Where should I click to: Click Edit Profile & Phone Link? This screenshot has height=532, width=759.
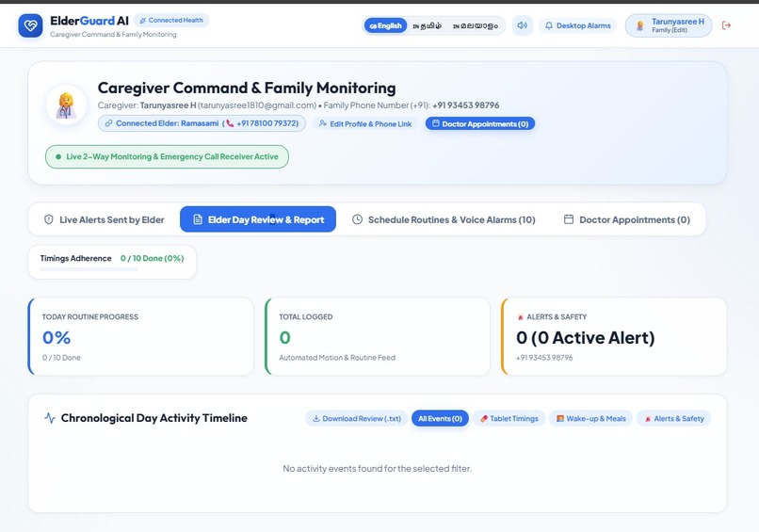pos(365,124)
